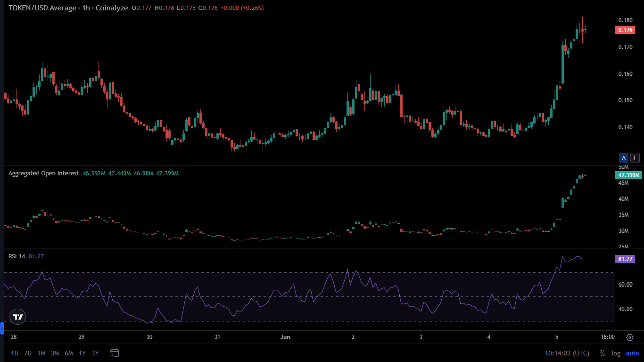The image size is (644, 362).
Task: Open the date range calendar icon
Action: (x=114, y=353)
